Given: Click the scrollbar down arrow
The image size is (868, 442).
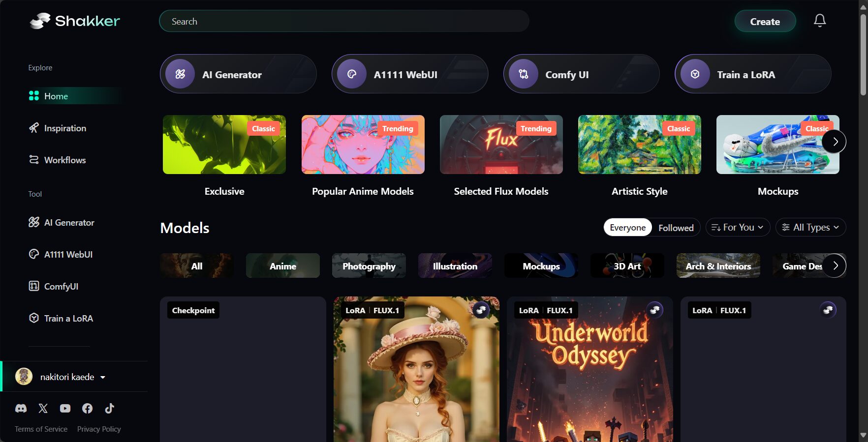Looking at the screenshot, I should tap(863, 436).
